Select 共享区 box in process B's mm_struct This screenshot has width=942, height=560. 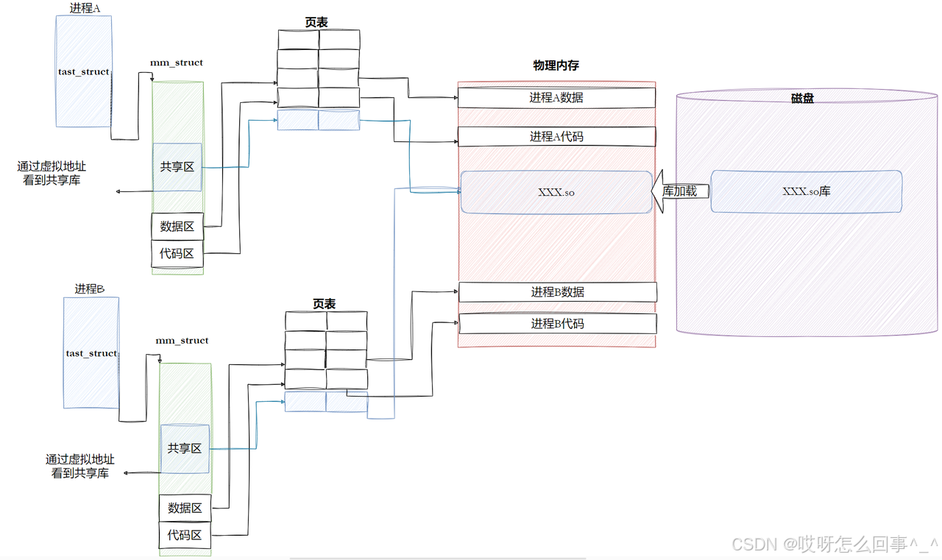click(x=185, y=448)
